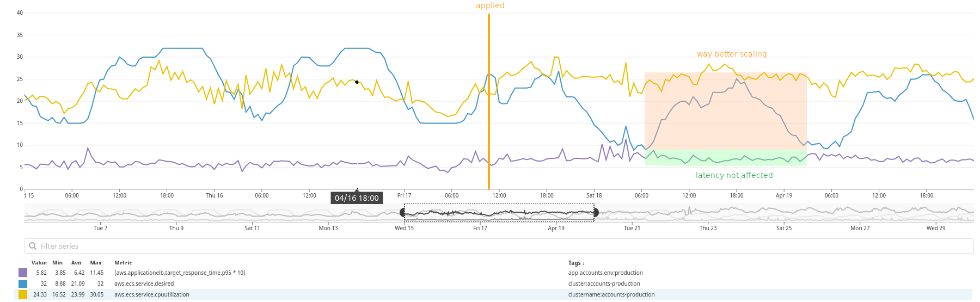
Task: Click the app:accounts,env:production tag
Action: (x=605, y=273)
